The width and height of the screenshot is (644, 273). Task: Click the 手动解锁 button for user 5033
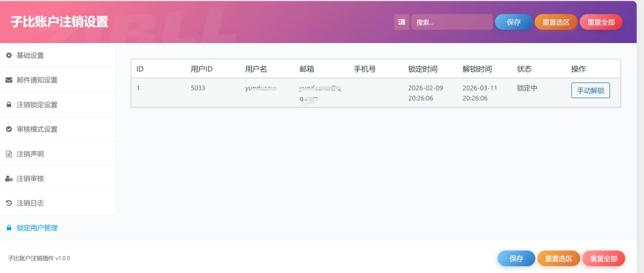pos(590,91)
